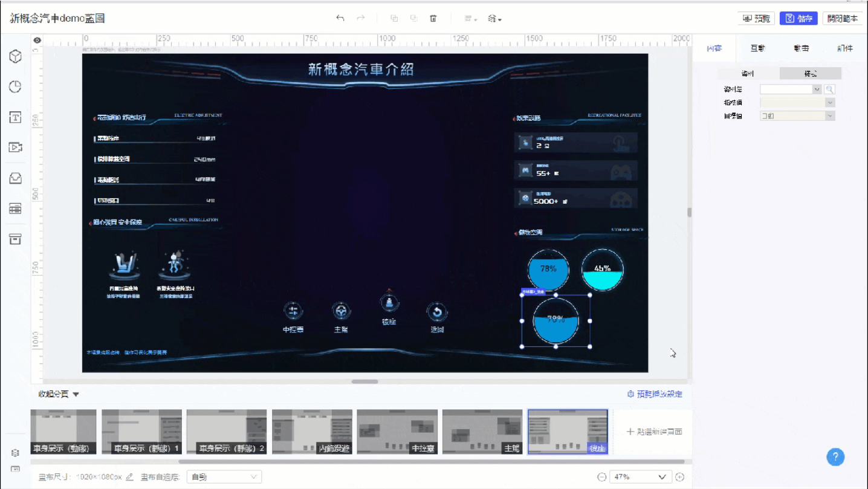868x489 pixels.
Task: Click the 開閉範本 button at the top right
Action: pos(843,18)
